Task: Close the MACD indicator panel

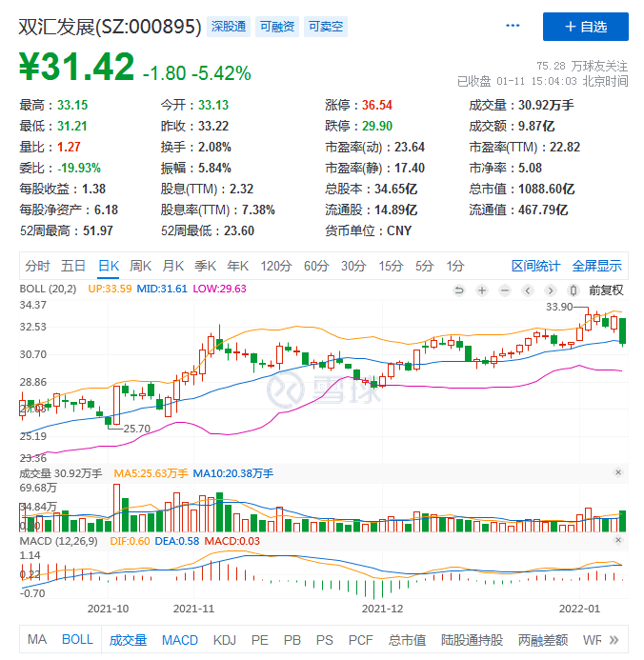Action: 618,540
